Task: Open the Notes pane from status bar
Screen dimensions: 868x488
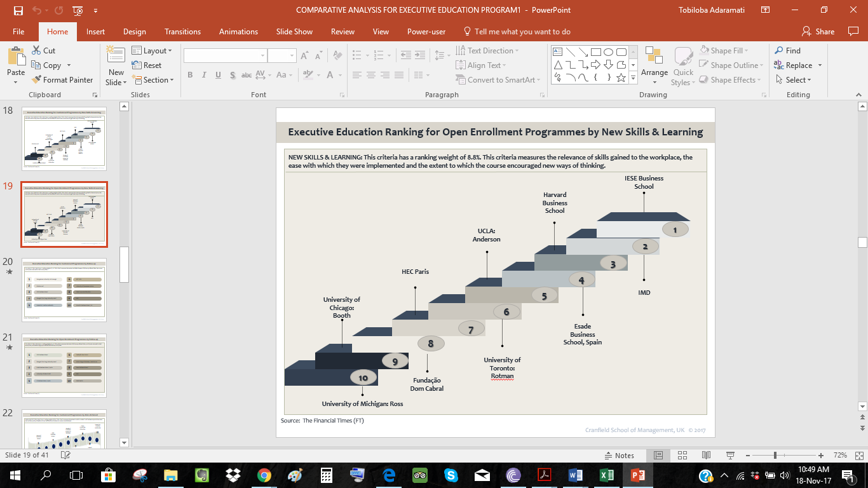Action: [x=619, y=456]
